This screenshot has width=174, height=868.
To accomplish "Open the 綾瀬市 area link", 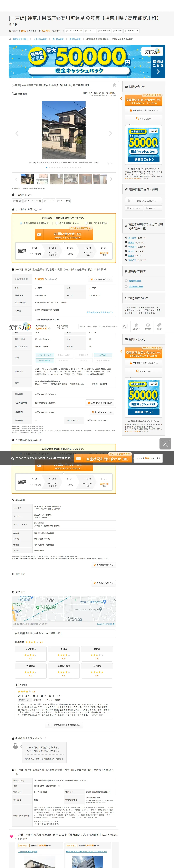I will 131,255.
